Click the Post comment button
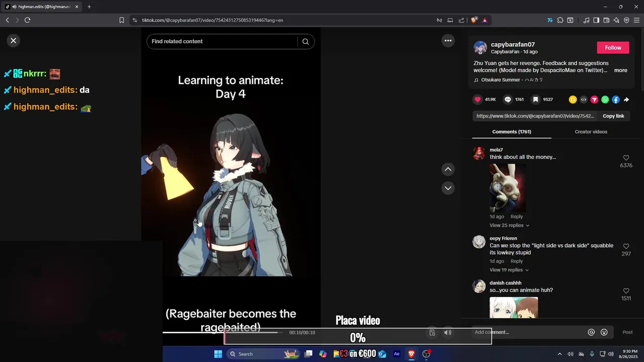The height and width of the screenshot is (362, 644). (627, 332)
